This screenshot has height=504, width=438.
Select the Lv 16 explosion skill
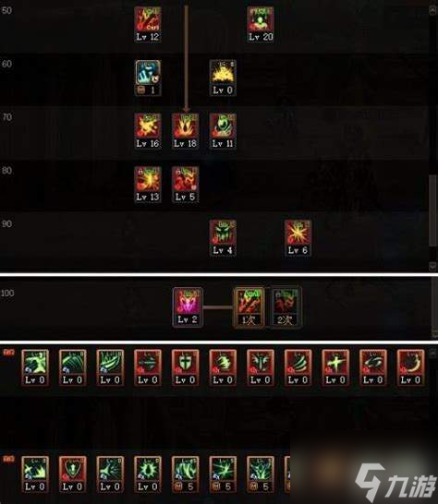pos(148,131)
